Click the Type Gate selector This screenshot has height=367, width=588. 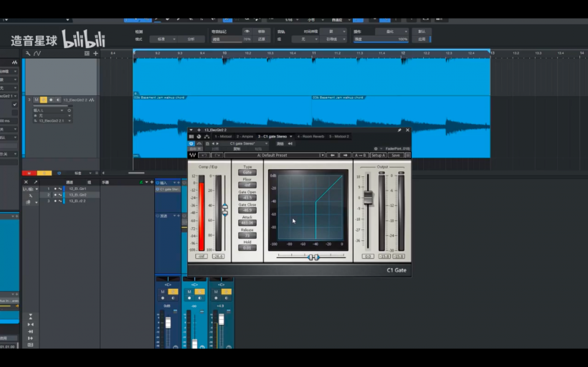(x=247, y=173)
